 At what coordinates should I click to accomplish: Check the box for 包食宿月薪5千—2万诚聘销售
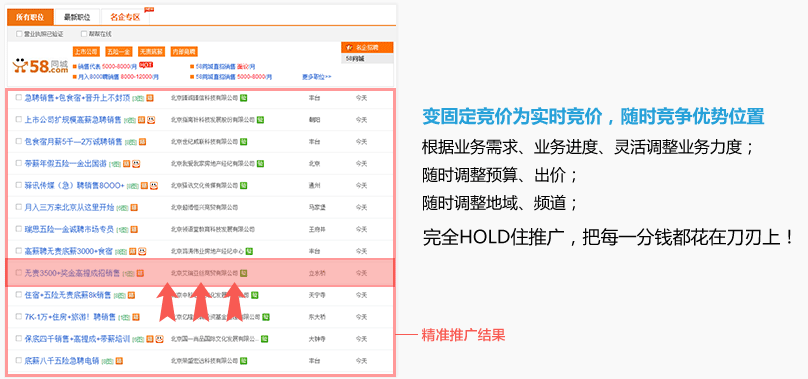19,141
